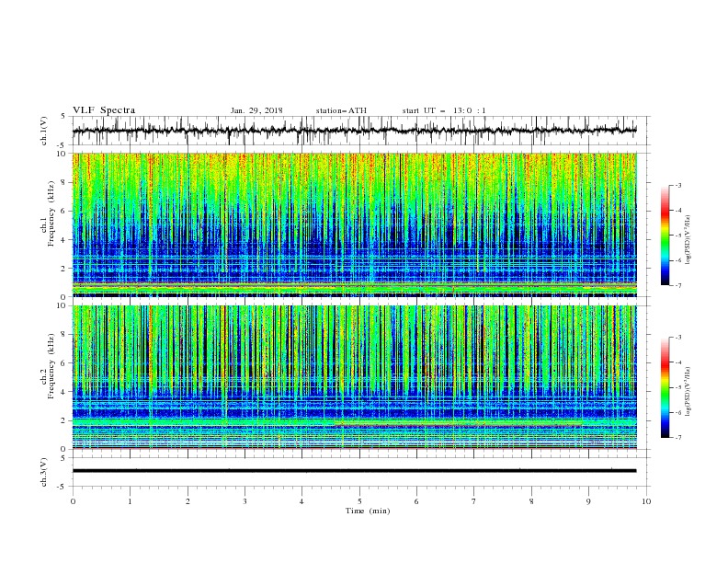Image resolution: width=728 pixels, height=563 pixels.
Task: Click the "-3" label on lower colorbar
Action: click(678, 338)
